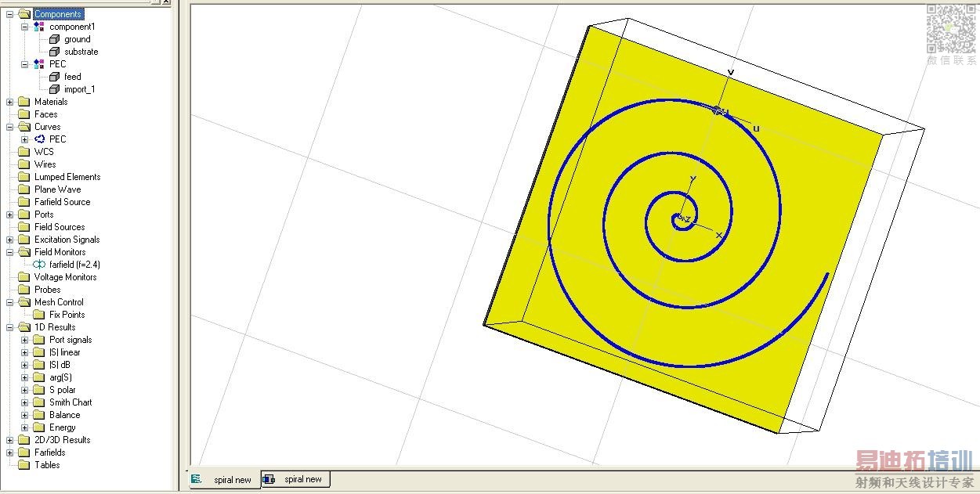Expand the 2D/3D Results folder

(9, 440)
